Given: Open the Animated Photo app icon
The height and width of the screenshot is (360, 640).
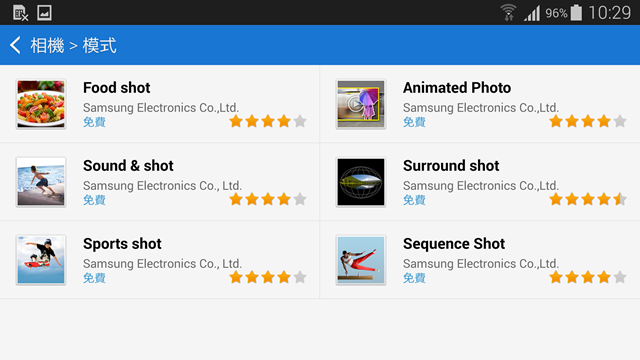Looking at the screenshot, I should (x=361, y=104).
